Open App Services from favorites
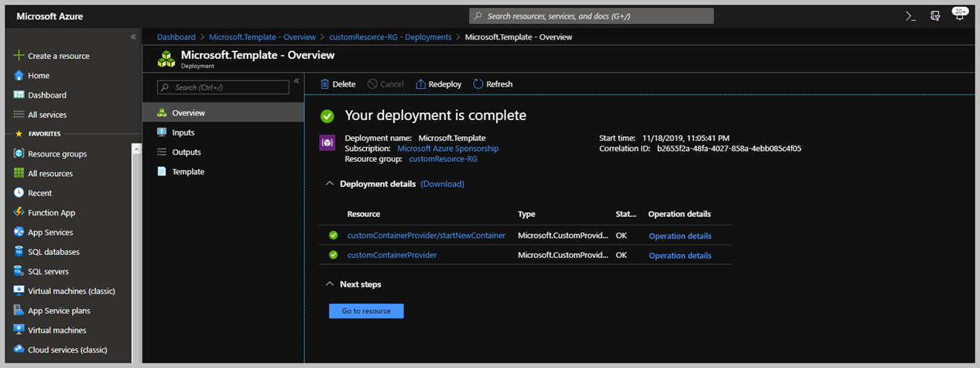 50,232
